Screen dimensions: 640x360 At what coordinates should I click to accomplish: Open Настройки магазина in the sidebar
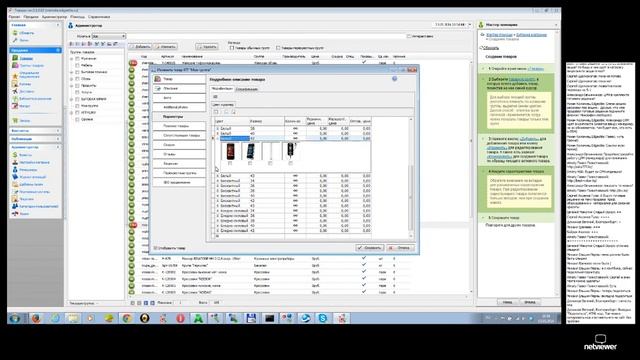(x=34, y=162)
